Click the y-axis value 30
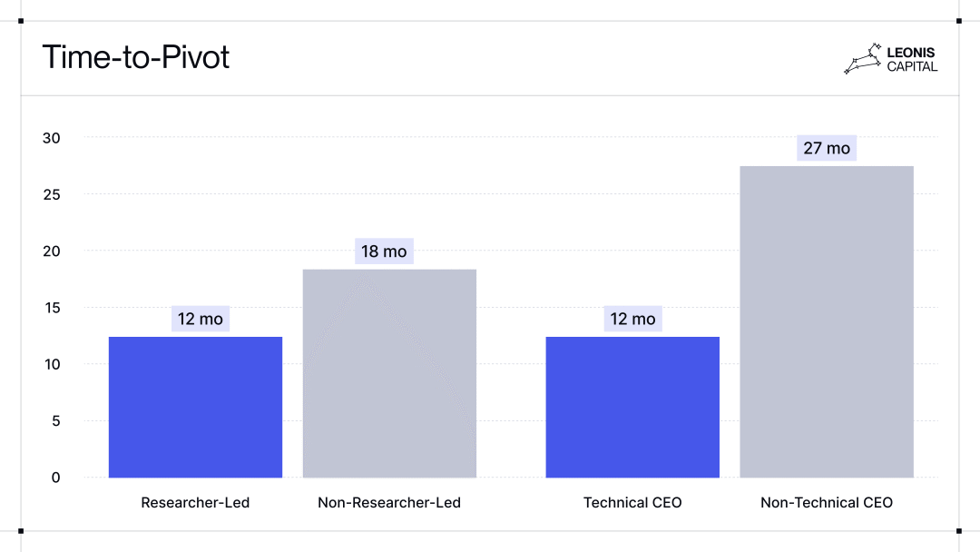980x552 pixels. click(52, 138)
